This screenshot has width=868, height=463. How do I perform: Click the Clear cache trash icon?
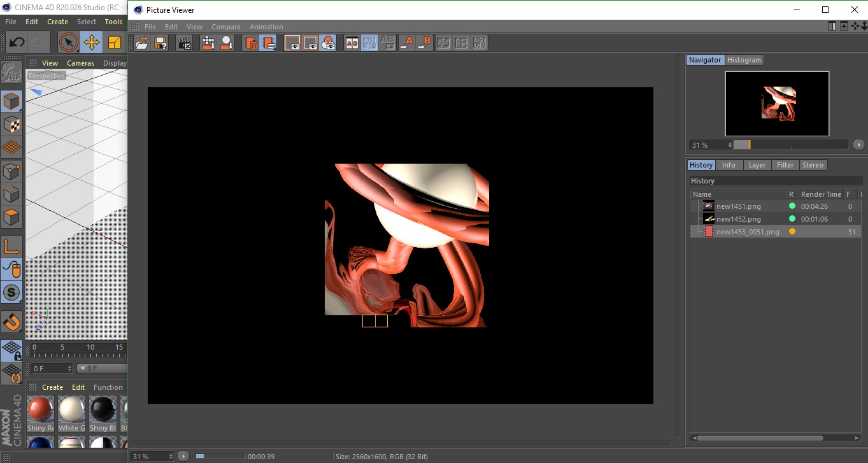pyautogui.click(x=251, y=43)
